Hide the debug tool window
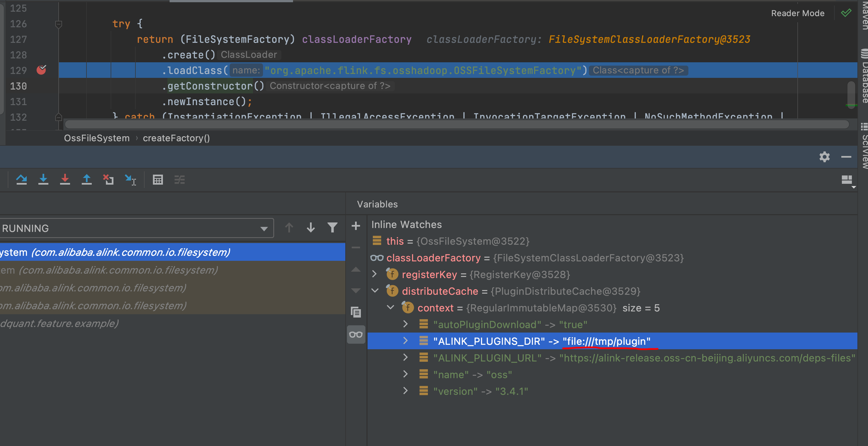This screenshot has width=868, height=446. 846,157
